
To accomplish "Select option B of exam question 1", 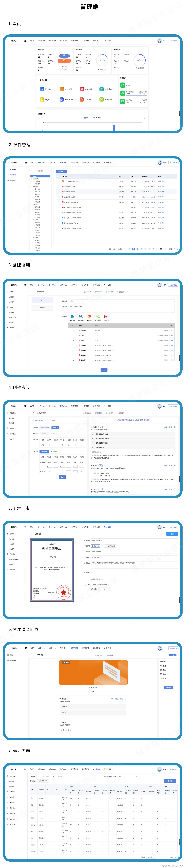I will 133,438.
